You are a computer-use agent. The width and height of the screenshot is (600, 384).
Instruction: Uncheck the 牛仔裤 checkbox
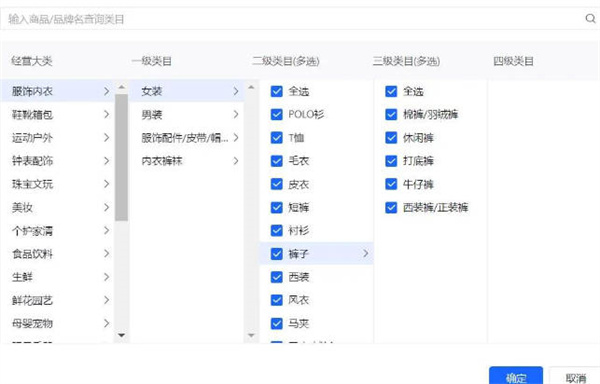click(391, 184)
